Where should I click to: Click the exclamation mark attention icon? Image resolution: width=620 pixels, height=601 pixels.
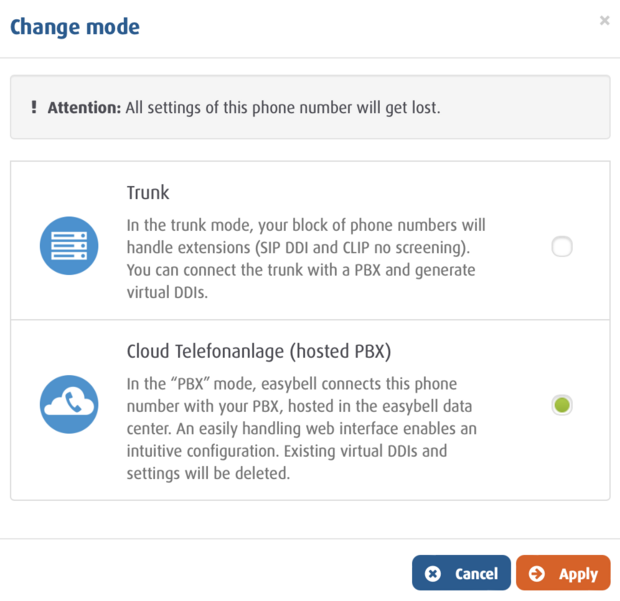click(33, 107)
